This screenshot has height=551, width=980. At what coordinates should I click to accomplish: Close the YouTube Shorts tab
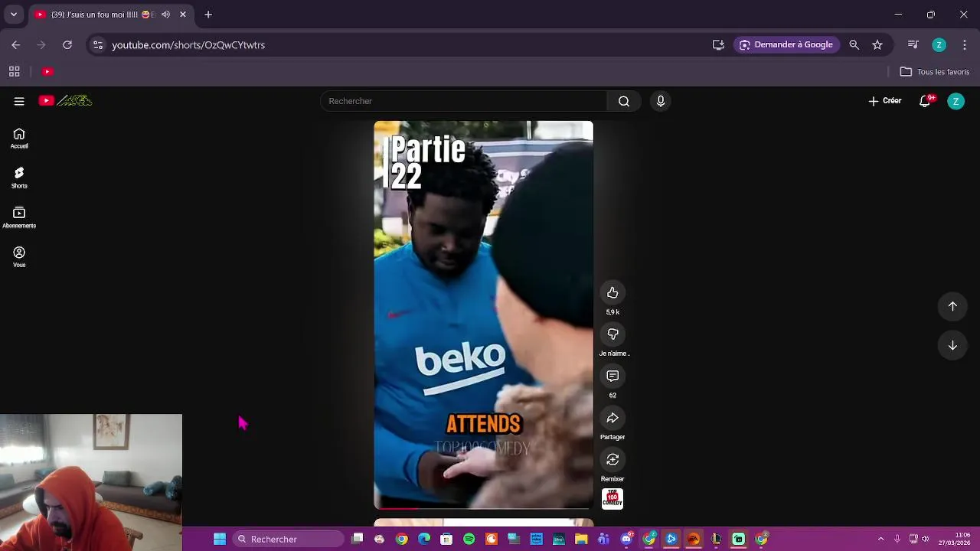pyautogui.click(x=183, y=15)
